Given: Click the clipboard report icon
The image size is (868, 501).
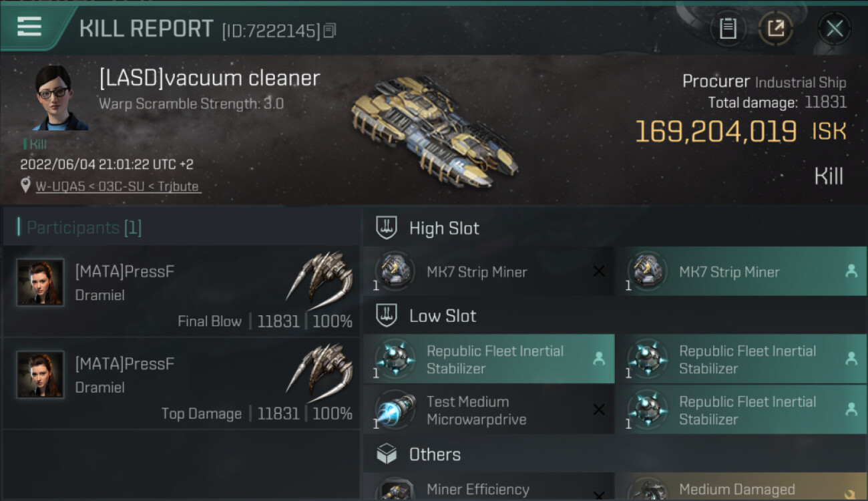Looking at the screenshot, I should point(728,29).
